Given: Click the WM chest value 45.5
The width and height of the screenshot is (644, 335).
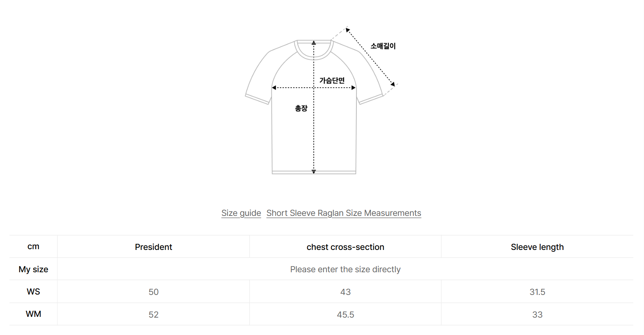Looking at the screenshot, I should [x=345, y=315].
